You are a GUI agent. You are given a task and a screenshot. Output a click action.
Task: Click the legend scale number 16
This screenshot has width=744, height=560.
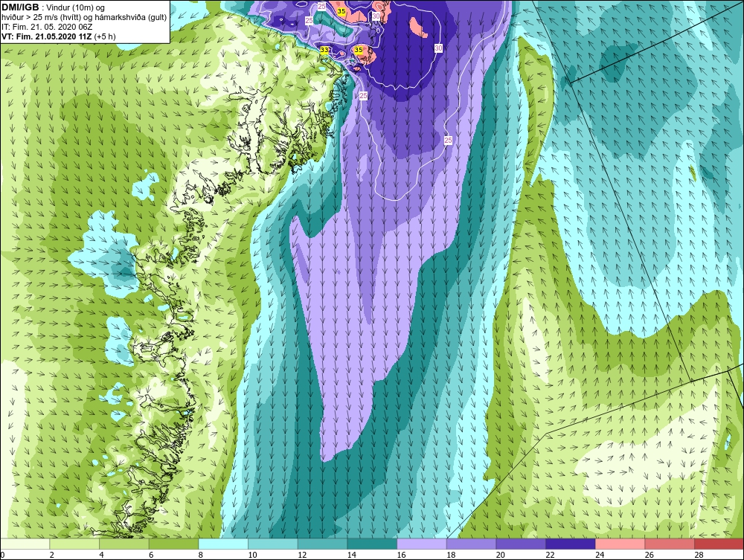pyautogui.click(x=401, y=555)
